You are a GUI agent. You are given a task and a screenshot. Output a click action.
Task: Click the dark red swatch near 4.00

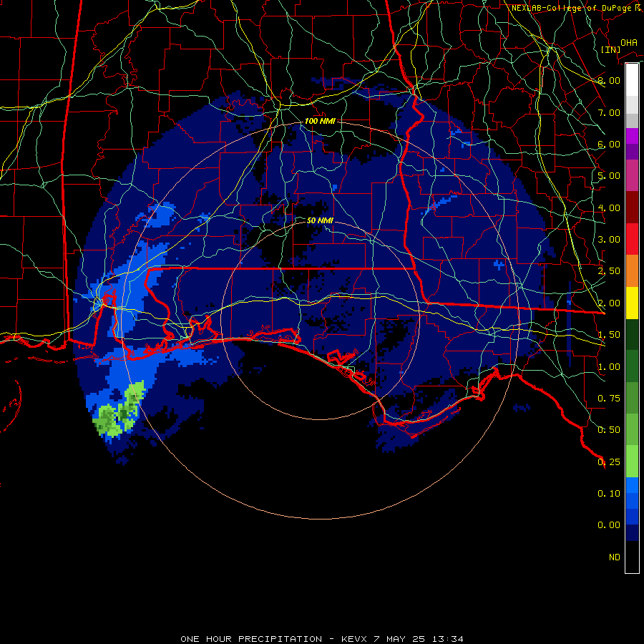(x=632, y=208)
